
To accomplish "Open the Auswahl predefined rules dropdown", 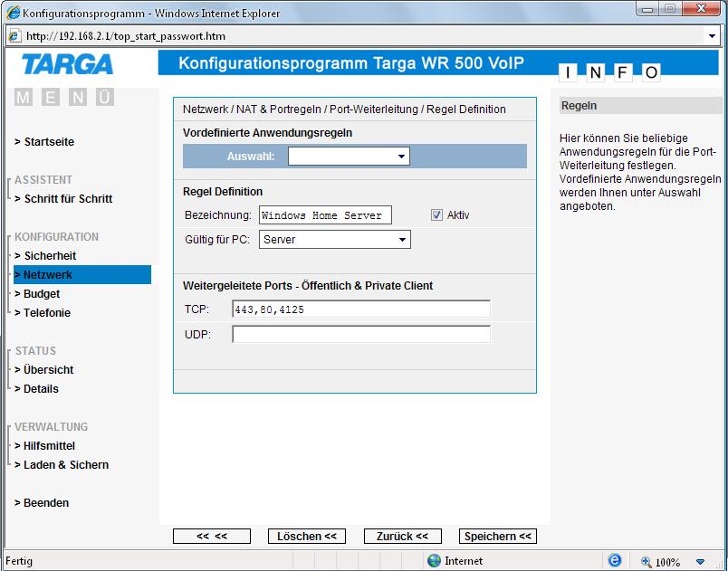I will tap(349, 157).
